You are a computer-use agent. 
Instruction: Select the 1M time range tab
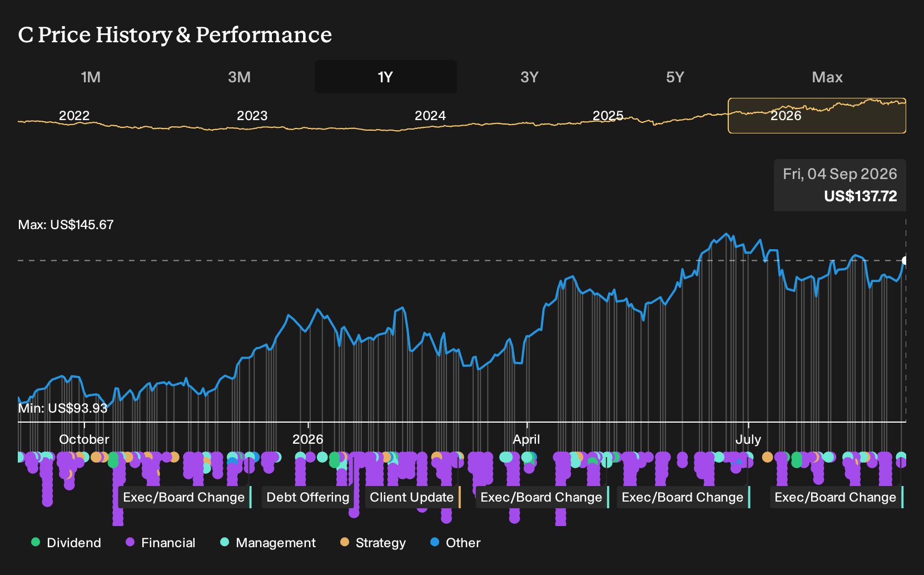[91, 77]
